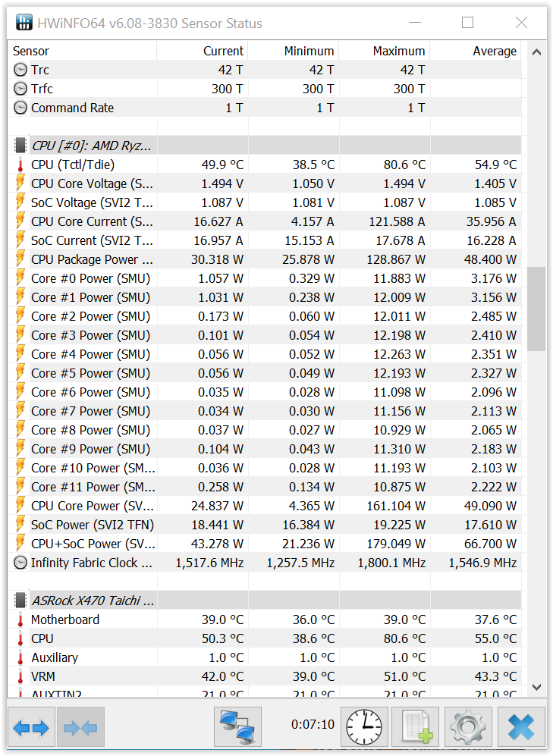The height and width of the screenshot is (756, 553).
Task: Select the Core #2 Power (SMU) row
Action: coord(265,315)
